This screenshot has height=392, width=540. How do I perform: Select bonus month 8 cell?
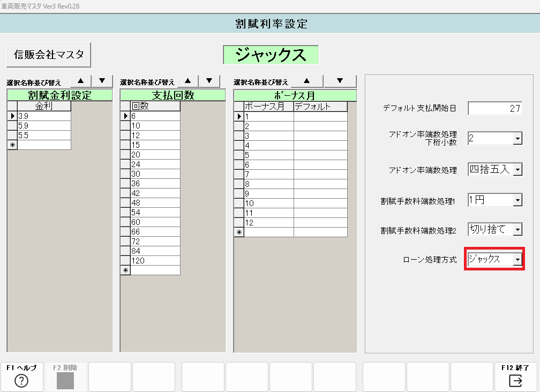[269, 184]
